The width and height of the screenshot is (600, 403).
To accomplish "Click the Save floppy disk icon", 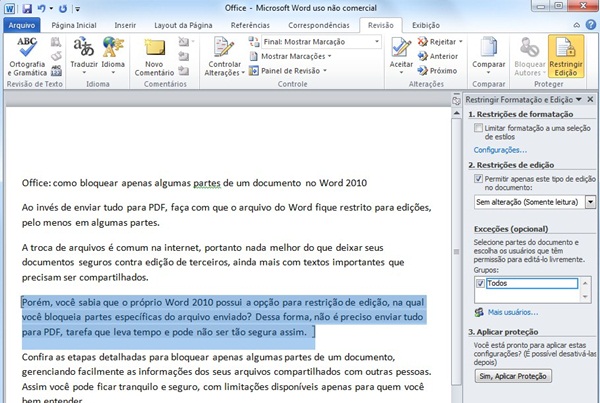I will (27, 8).
